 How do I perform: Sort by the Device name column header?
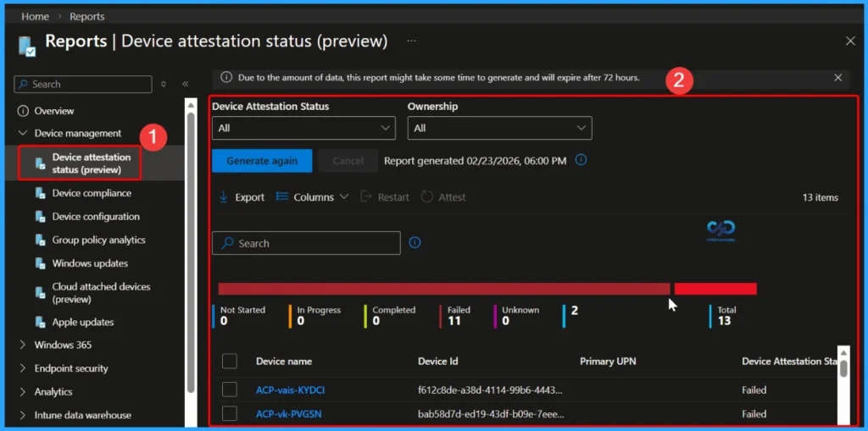[x=283, y=362]
